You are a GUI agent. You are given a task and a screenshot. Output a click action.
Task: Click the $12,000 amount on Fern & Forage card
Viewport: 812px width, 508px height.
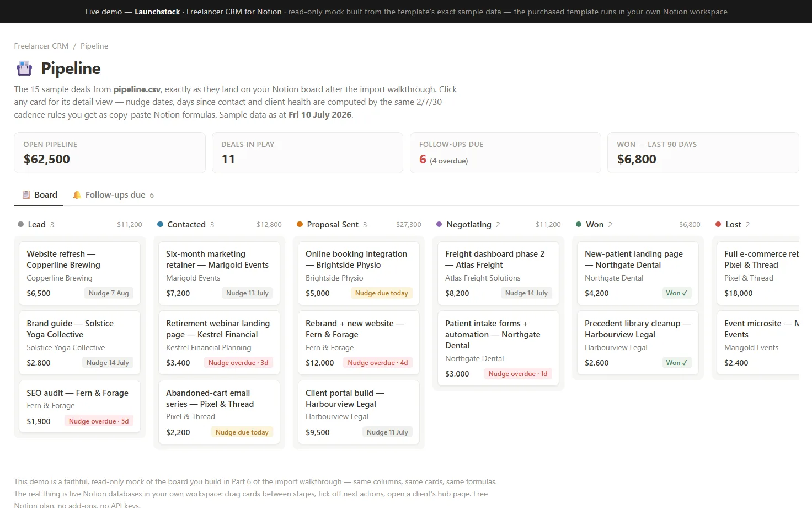point(320,363)
